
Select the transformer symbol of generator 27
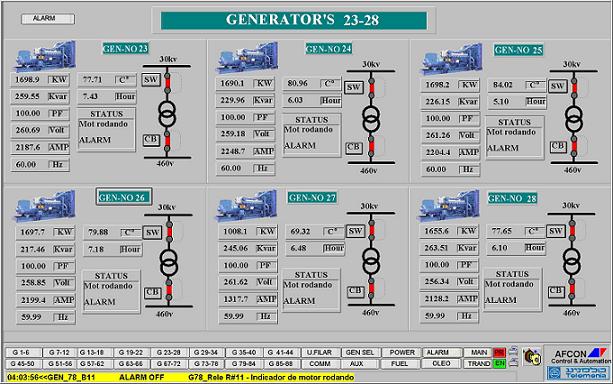tap(371, 261)
